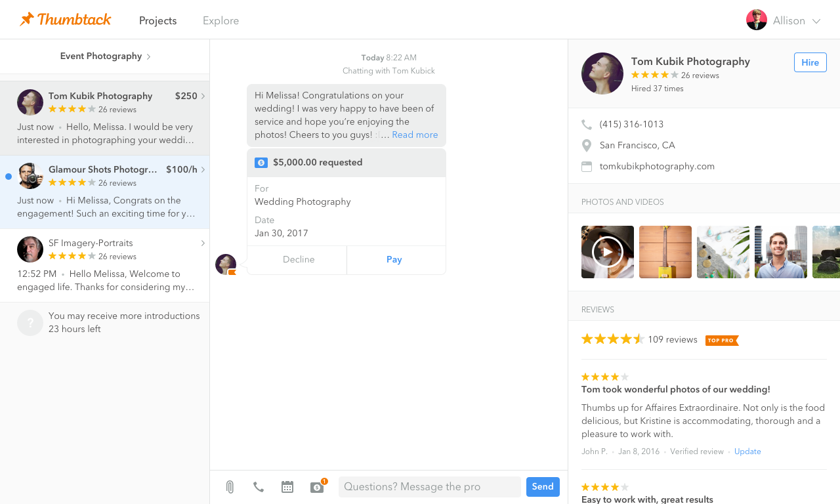Click Update on John P.'s review

coord(747,451)
